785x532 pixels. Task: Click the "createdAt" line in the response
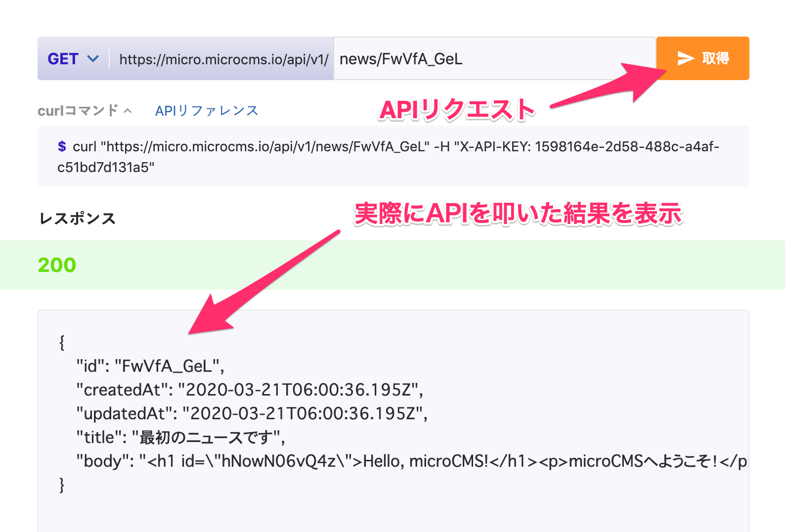250,390
